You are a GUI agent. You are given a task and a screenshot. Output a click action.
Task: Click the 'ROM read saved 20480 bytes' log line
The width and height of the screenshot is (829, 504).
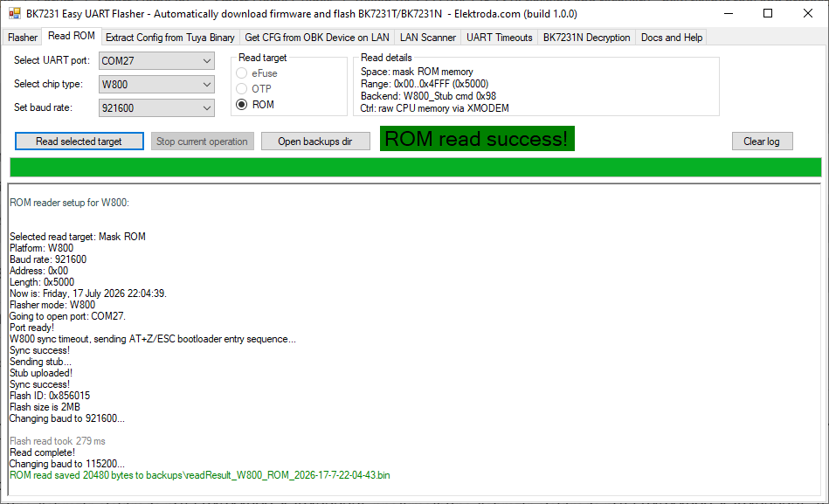coord(200,475)
